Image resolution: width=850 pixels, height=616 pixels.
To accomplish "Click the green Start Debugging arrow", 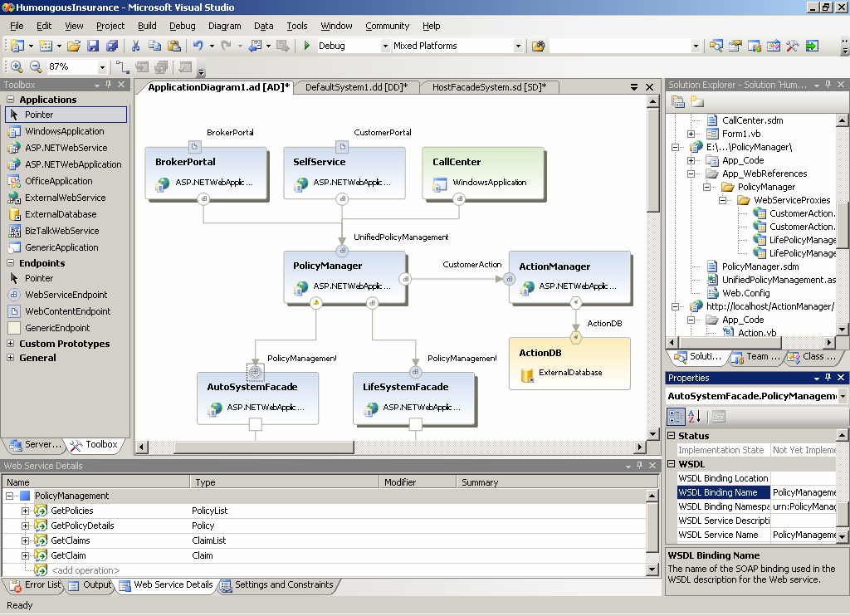I will click(x=307, y=46).
